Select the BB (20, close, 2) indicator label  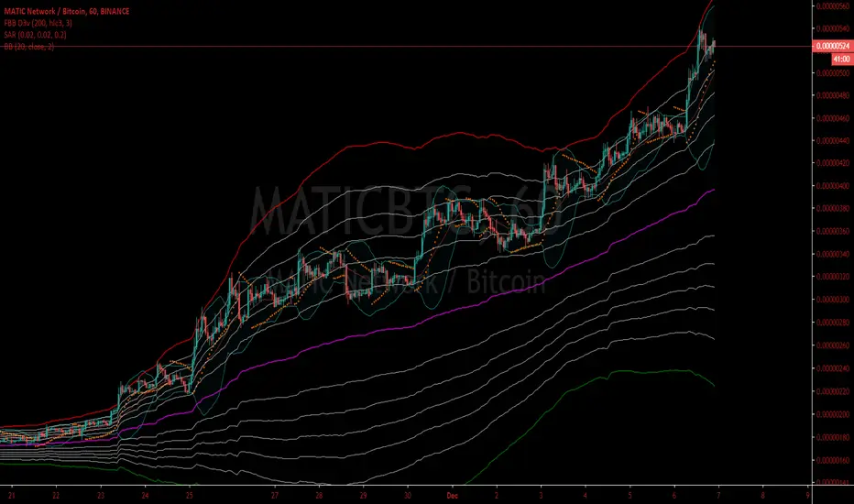coord(29,47)
